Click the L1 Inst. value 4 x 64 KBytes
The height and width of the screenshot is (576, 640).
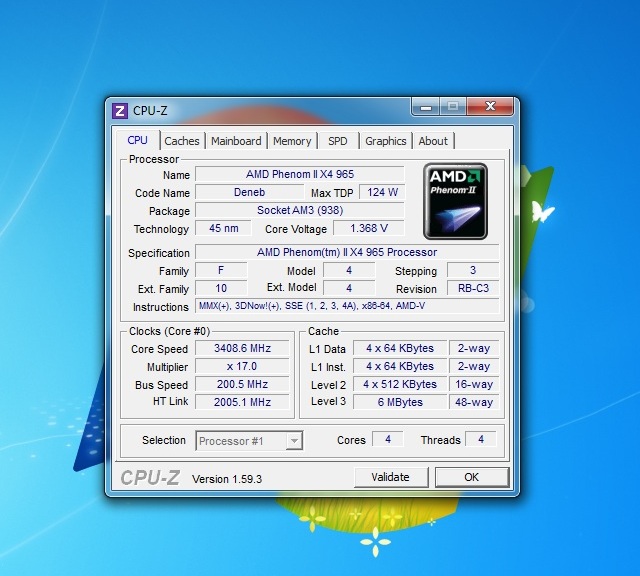click(x=400, y=366)
